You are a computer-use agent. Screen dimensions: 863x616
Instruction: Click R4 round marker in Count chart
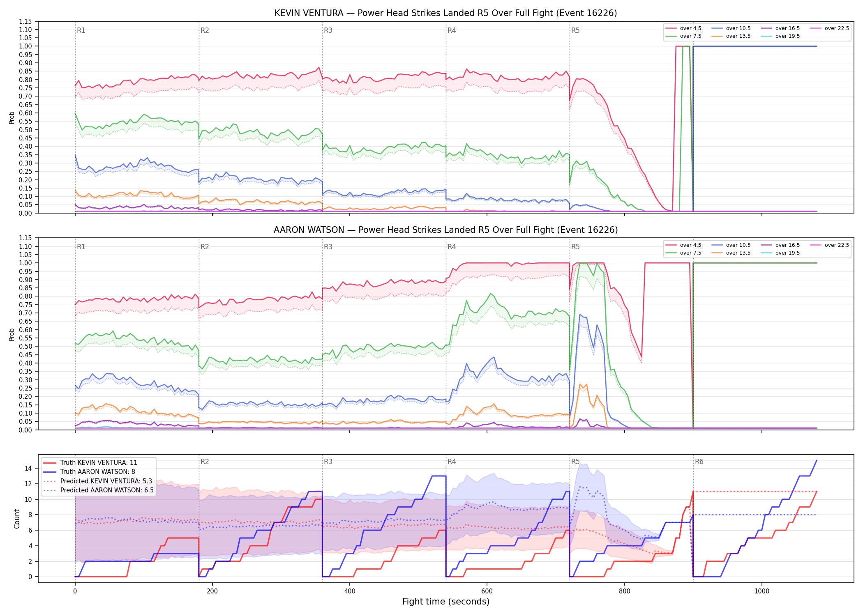pyautogui.click(x=452, y=462)
